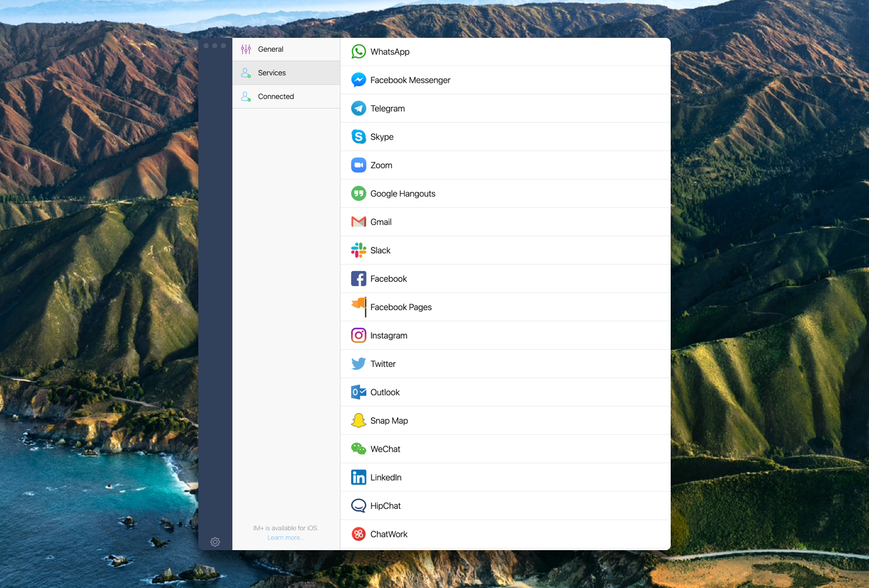Switch to the Services tab
The width and height of the screenshot is (869, 588).
pos(286,73)
